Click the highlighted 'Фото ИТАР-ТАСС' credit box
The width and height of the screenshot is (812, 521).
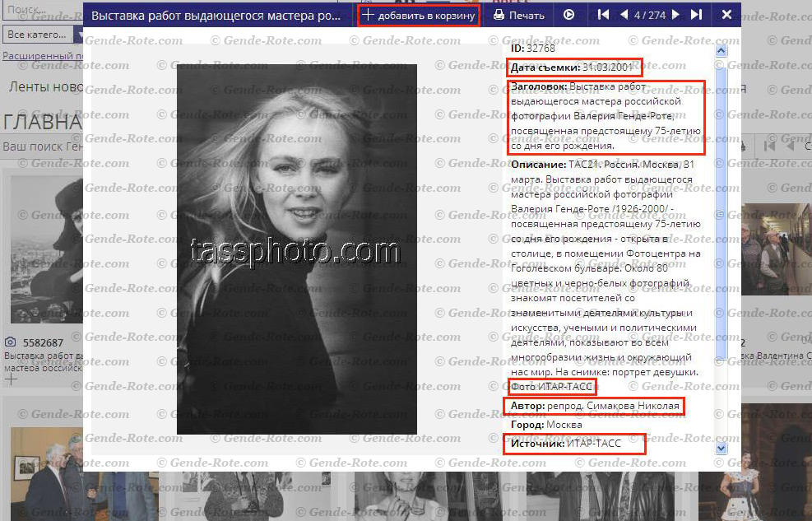pyautogui.click(x=552, y=387)
